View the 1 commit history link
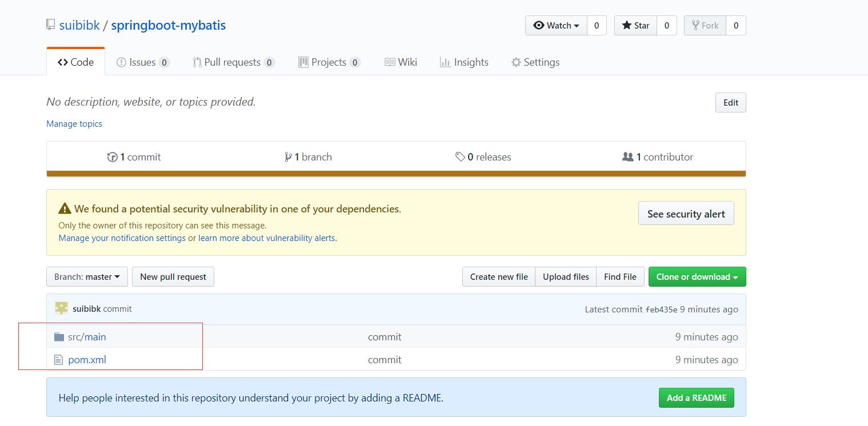Viewport: 868px width, 426px height. (x=134, y=157)
